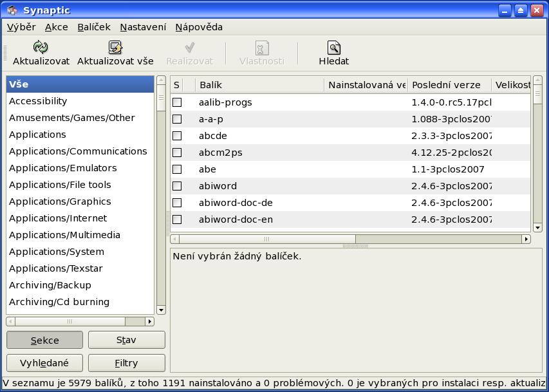549x392 pixels.
Task: Sort by Nainstalovaná verze column header
Action: click(366, 85)
